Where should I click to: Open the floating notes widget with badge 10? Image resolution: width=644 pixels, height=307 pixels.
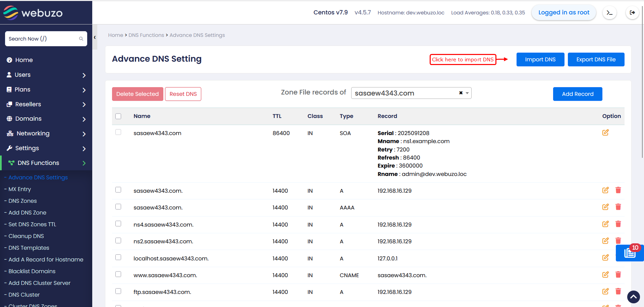(x=630, y=253)
